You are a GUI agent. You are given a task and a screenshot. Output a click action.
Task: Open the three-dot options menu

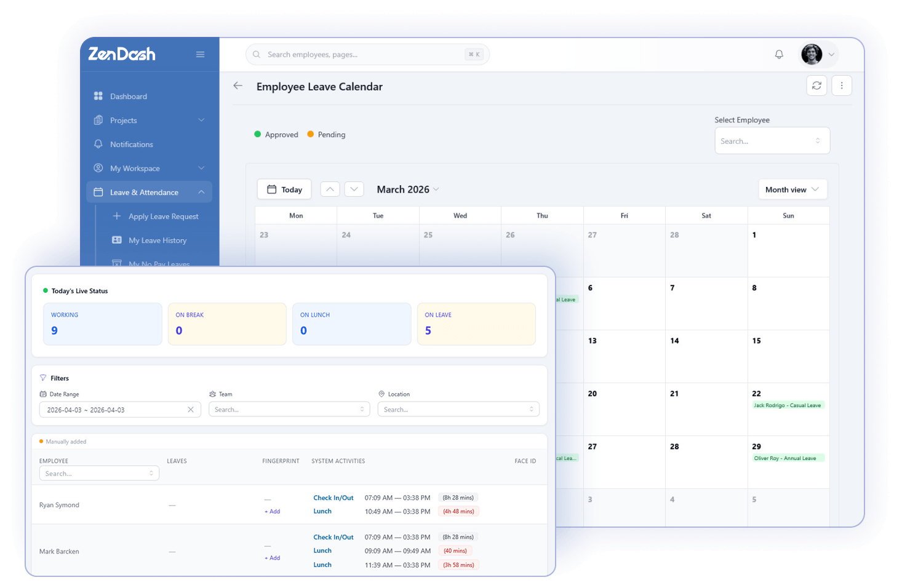[842, 85]
